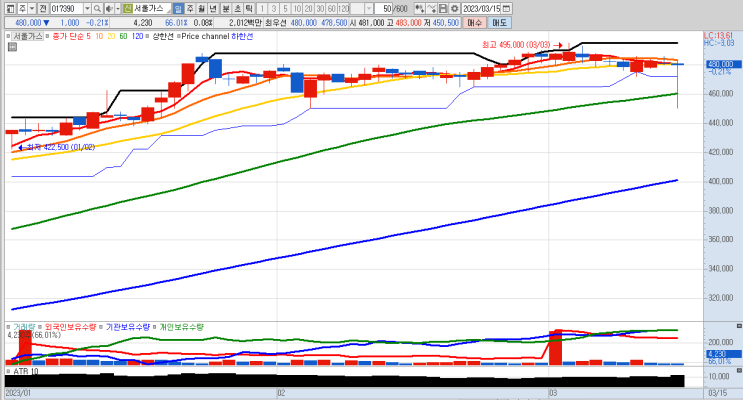Click the 매수 buy button
743x400 pixels.
coord(474,22)
